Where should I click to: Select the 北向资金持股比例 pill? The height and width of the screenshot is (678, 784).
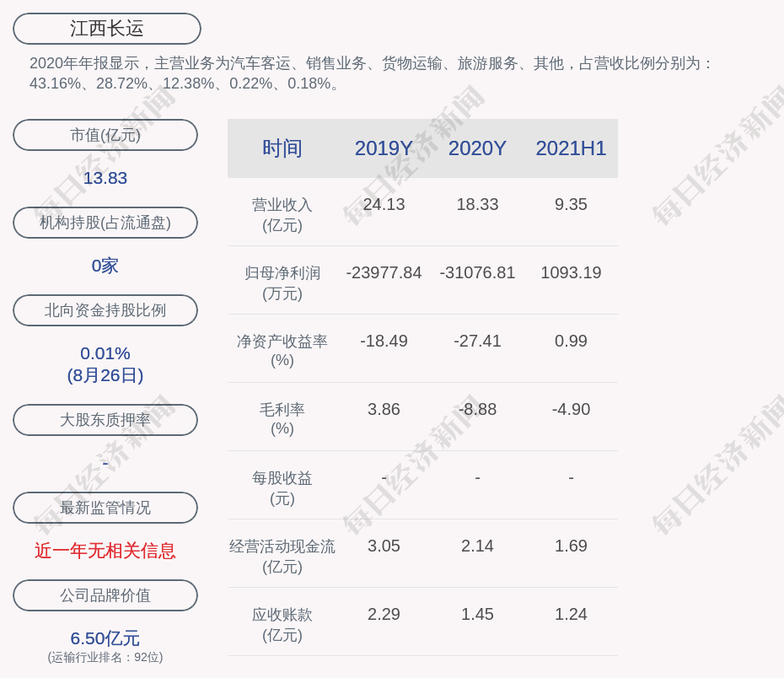click(x=105, y=310)
